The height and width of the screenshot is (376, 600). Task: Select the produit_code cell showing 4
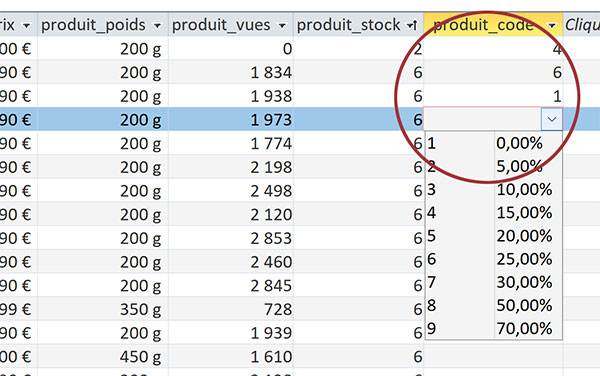pos(493,49)
